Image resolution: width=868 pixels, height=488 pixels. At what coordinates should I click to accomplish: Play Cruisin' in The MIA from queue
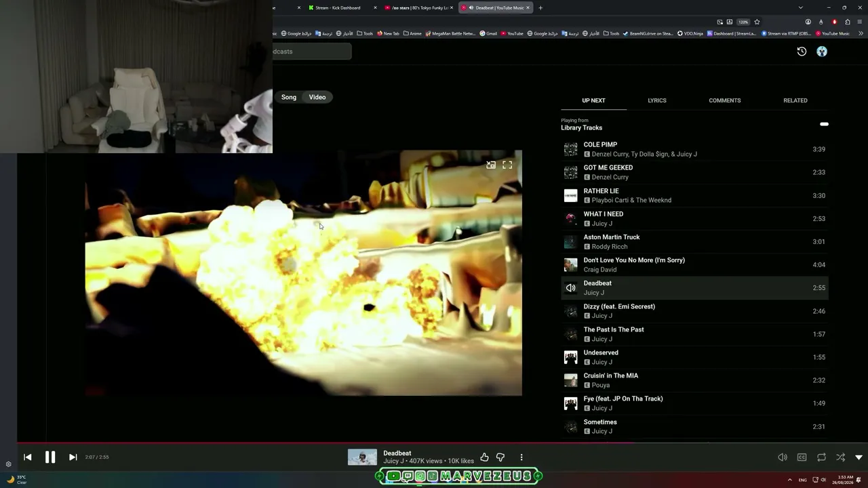point(694,380)
